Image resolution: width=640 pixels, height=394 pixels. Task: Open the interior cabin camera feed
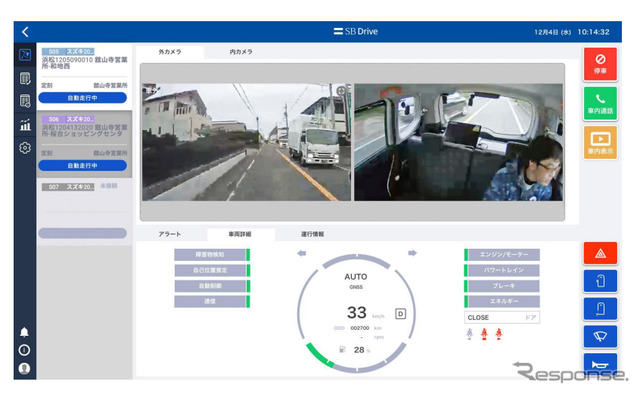pyautogui.click(x=458, y=142)
